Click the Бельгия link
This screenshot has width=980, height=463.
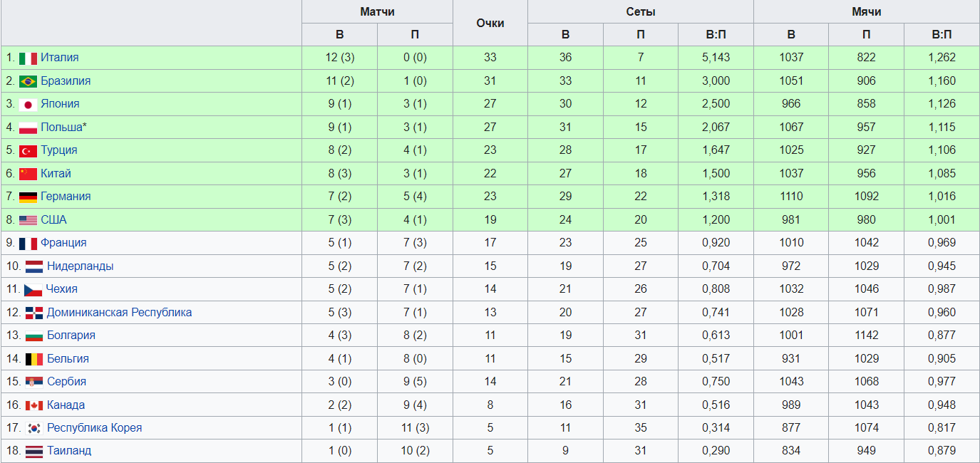[68, 358]
